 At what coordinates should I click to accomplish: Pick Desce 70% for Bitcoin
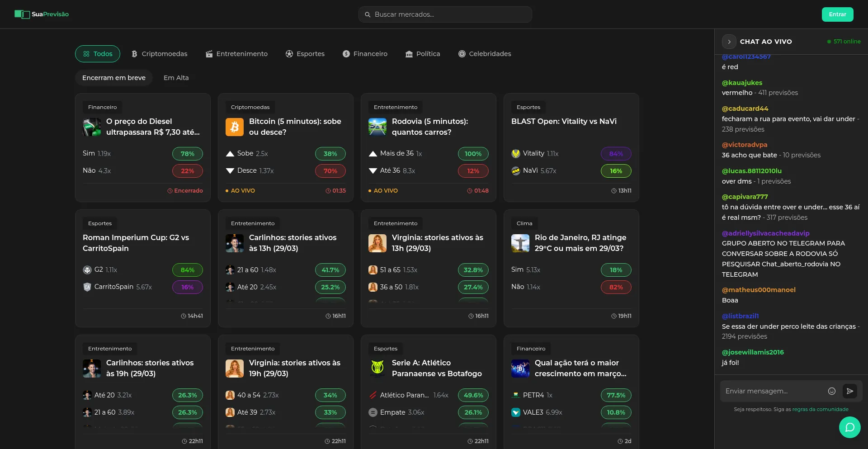click(x=330, y=171)
